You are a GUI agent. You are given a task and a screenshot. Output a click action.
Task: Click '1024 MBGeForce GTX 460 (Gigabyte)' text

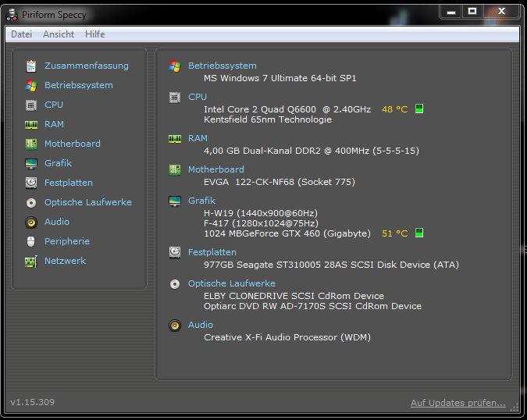(287, 233)
